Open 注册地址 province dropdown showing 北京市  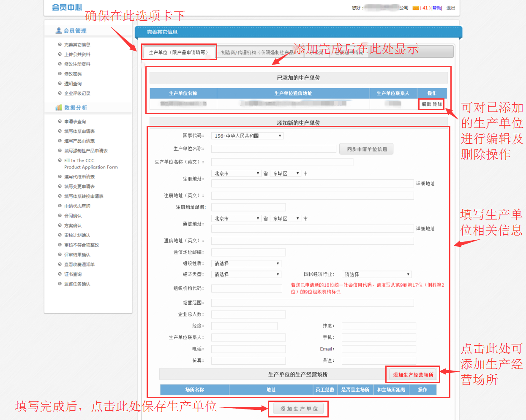[236, 173]
